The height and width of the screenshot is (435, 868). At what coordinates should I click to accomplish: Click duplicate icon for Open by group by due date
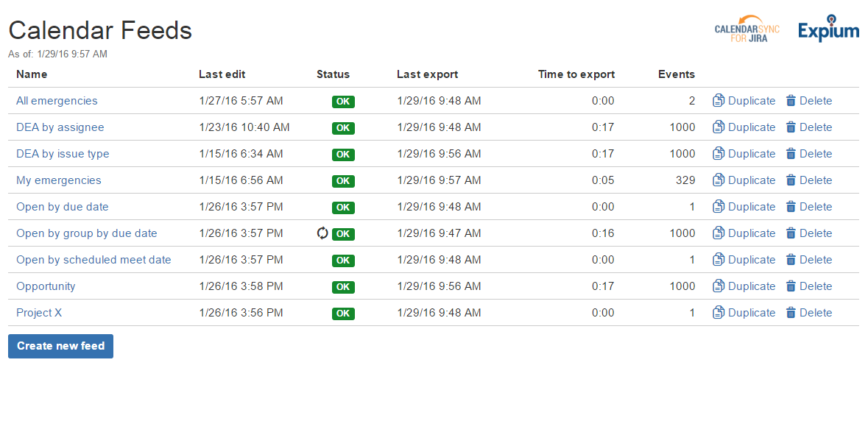click(719, 233)
